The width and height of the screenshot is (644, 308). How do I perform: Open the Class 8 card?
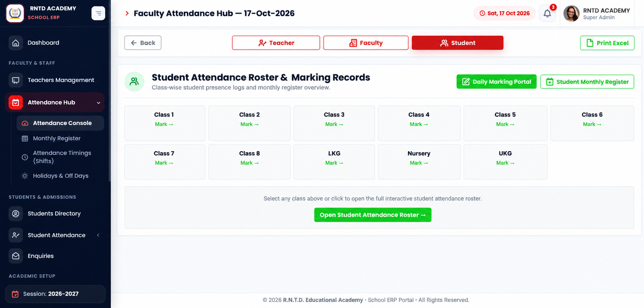250,162
